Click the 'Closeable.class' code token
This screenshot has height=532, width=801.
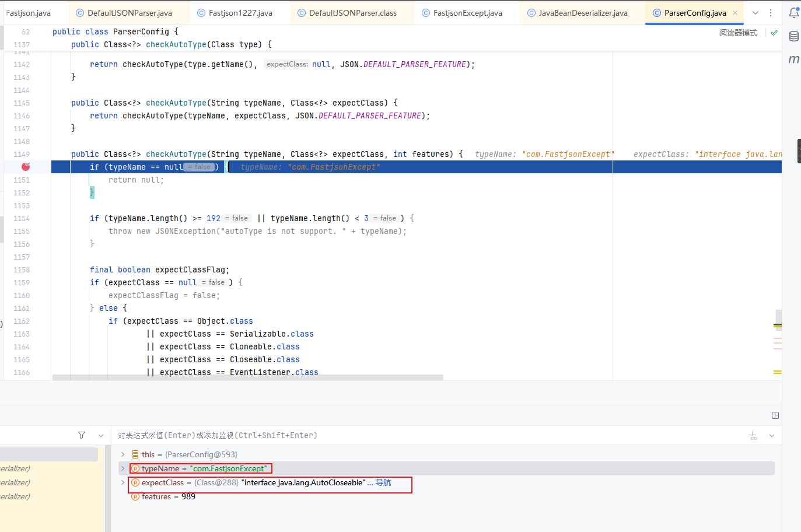click(265, 359)
